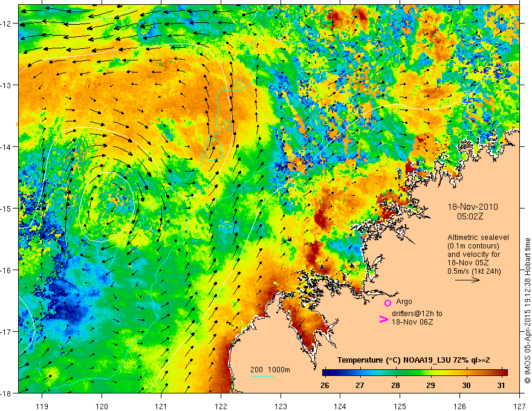The width and height of the screenshot is (532, 411).
Task: Click the '18-Nov-2010' date text
Action: [473, 207]
